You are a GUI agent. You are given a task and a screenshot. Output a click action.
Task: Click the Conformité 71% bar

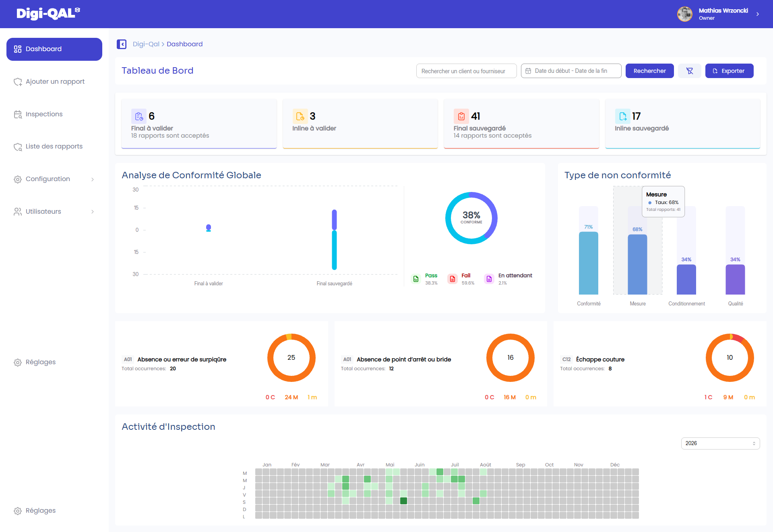(x=589, y=263)
